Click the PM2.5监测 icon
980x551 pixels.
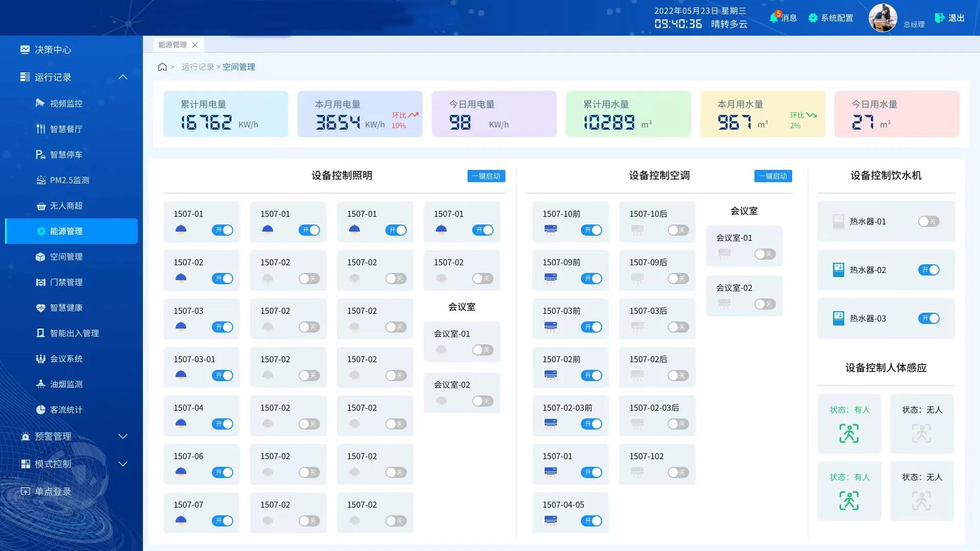[x=41, y=180]
